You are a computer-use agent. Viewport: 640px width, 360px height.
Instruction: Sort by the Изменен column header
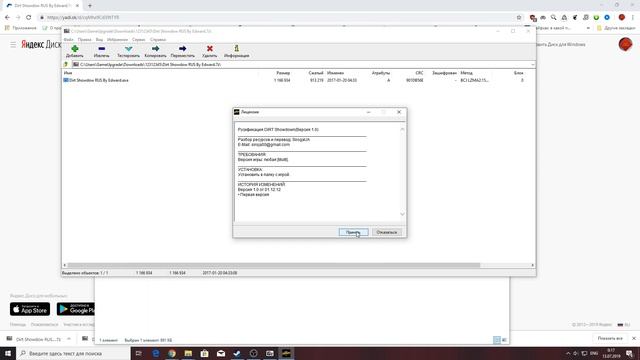tap(336, 73)
